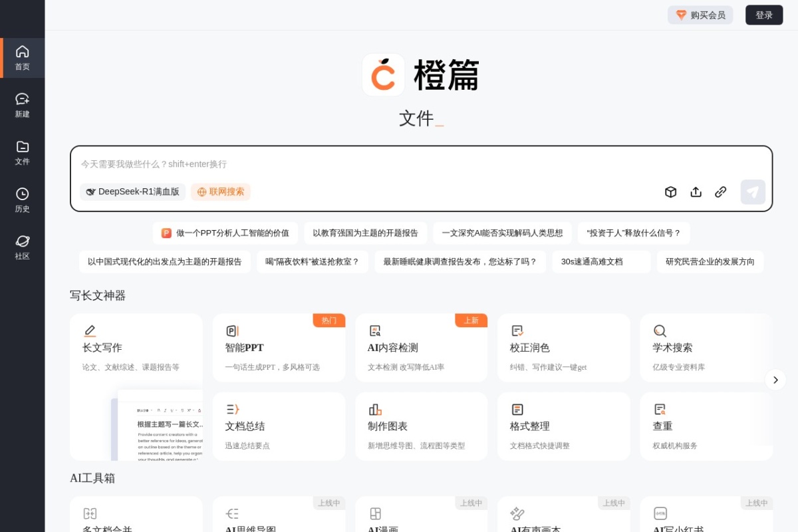Open the 文件 (Files) sidebar icon

click(22, 153)
